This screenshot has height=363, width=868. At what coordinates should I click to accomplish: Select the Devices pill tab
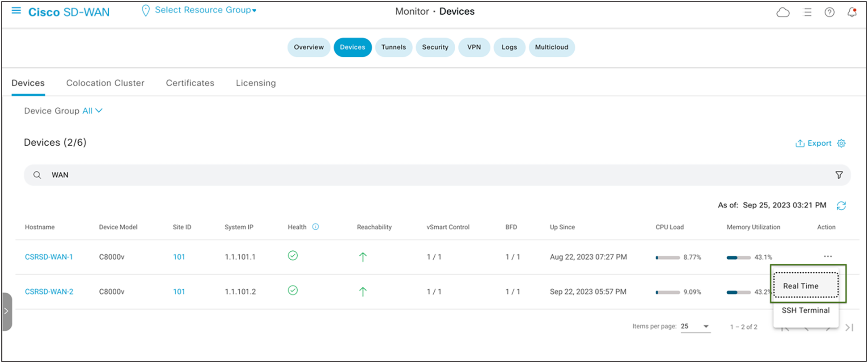click(x=352, y=47)
